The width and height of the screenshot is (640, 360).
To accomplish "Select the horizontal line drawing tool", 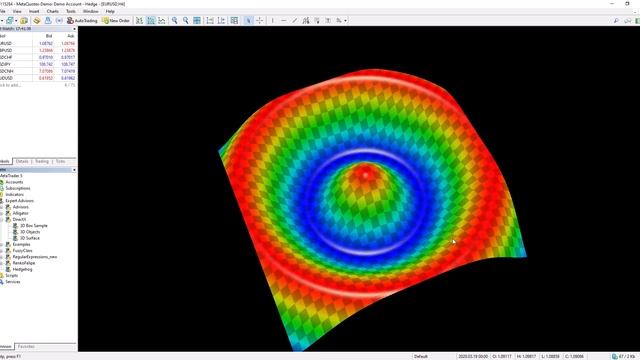I will coord(284,20).
